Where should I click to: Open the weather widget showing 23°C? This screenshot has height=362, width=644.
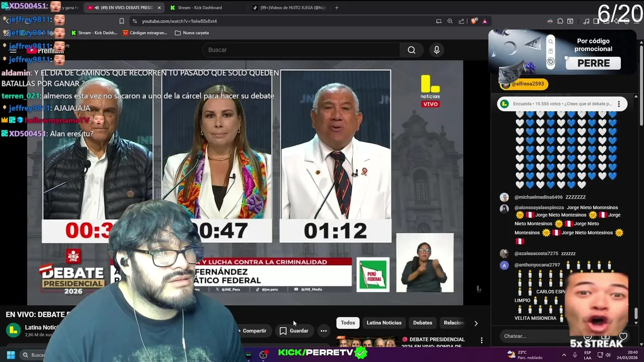click(x=526, y=355)
